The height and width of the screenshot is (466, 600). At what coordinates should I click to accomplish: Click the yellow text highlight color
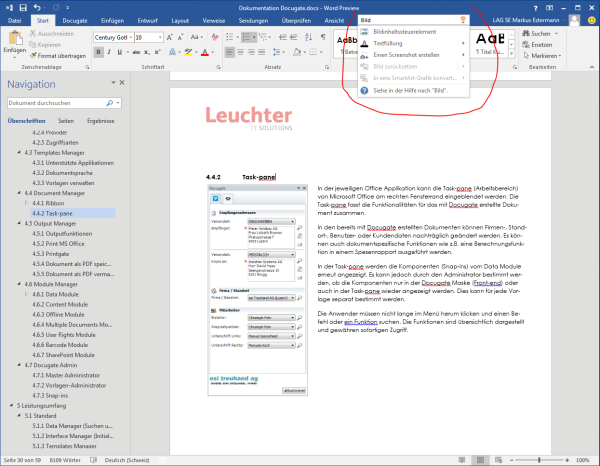point(188,52)
